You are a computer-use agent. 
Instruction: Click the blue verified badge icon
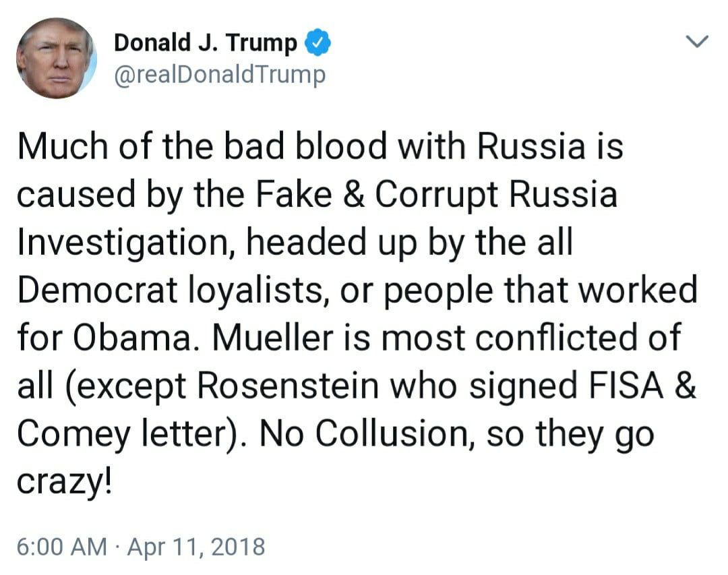[317, 43]
